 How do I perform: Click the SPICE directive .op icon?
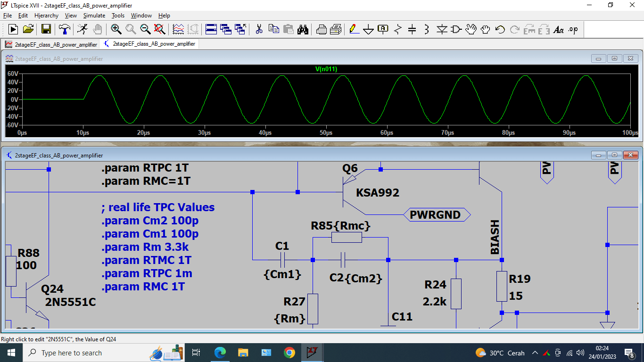tap(573, 29)
